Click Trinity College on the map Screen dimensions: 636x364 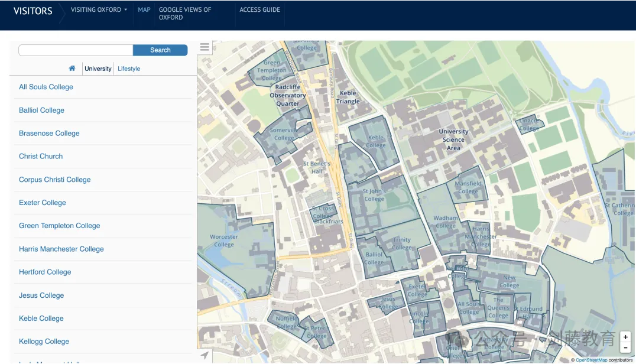point(401,243)
